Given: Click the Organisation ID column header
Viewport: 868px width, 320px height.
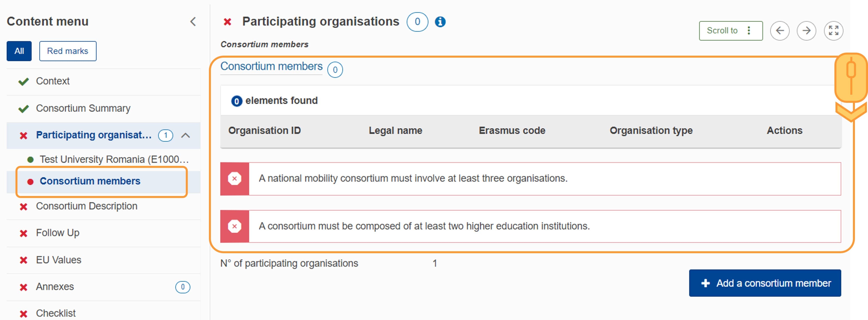Looking at the screenshot, I should click(x=265, y=131).
